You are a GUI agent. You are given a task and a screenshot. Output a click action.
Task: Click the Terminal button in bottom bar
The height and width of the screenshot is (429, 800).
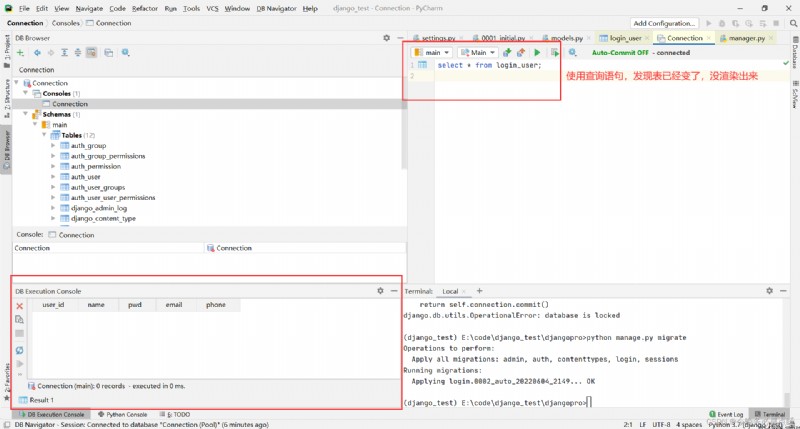[x=769, y=415]
